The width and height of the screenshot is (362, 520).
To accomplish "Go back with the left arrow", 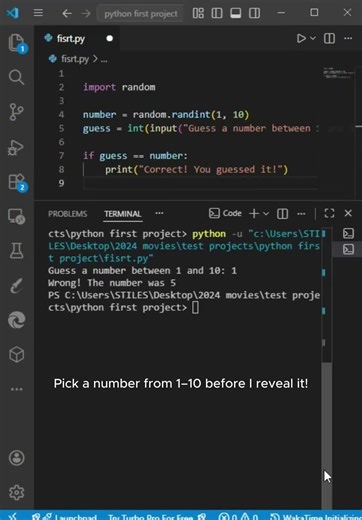I will [67, 13].
